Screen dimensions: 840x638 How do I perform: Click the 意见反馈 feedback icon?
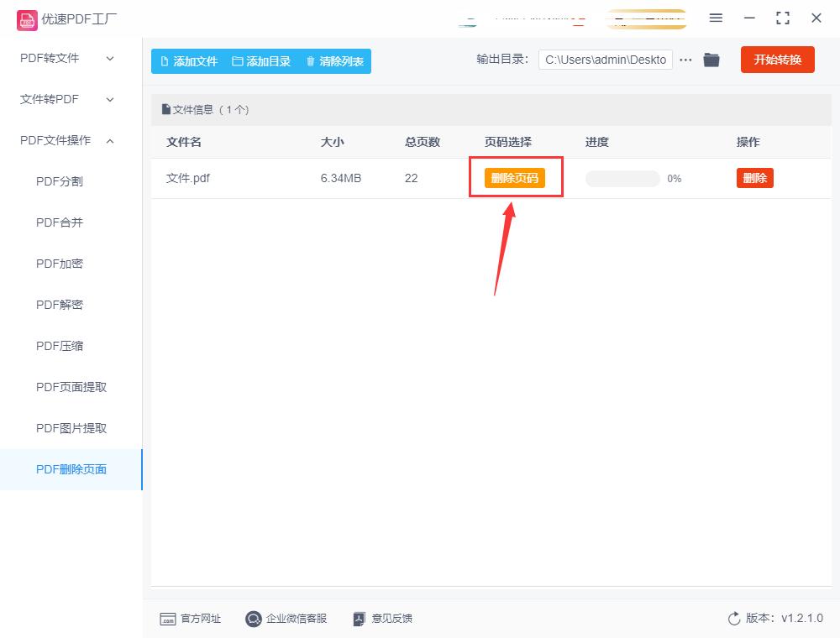(x=360, y=619)
